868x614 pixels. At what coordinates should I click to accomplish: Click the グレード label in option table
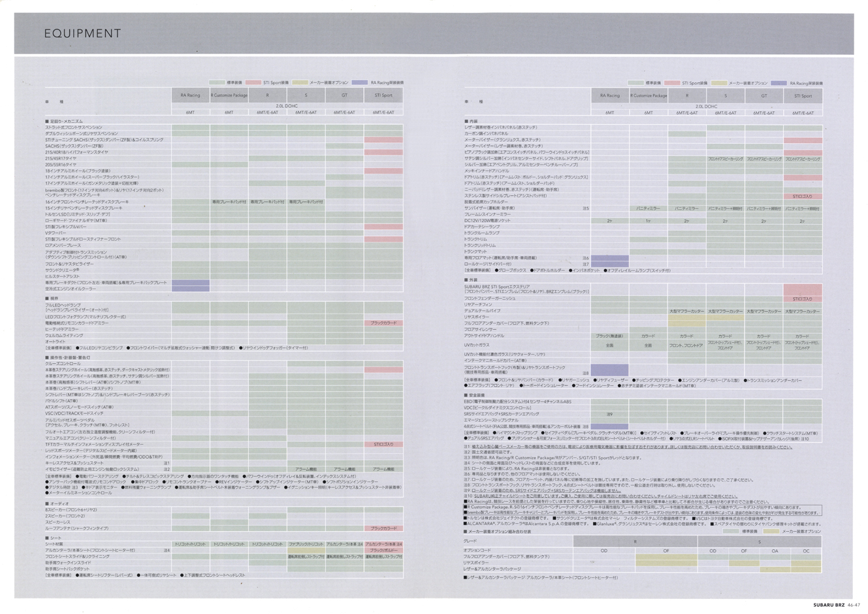pyautogui.click(x=471, y=541)
